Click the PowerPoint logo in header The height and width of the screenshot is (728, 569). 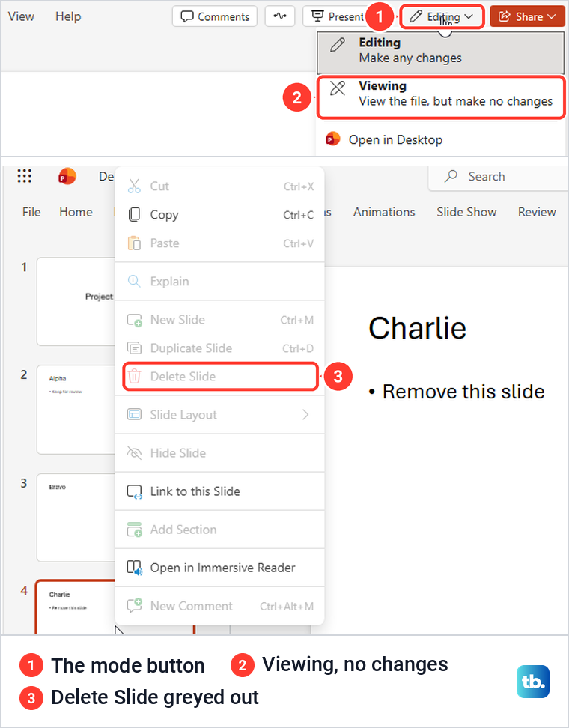click(67, 177)
